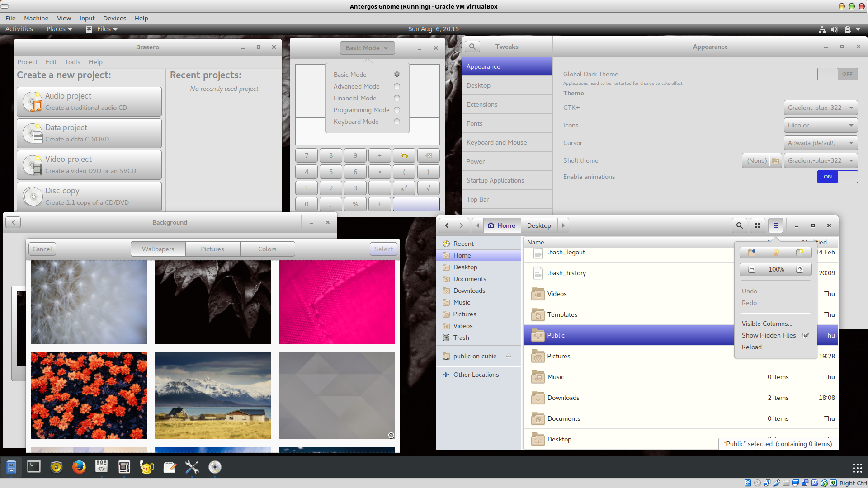Open Visible Columns… in Files popover
Screen dimensions: 868x488
pyautogui.click(x=767, y=324)
